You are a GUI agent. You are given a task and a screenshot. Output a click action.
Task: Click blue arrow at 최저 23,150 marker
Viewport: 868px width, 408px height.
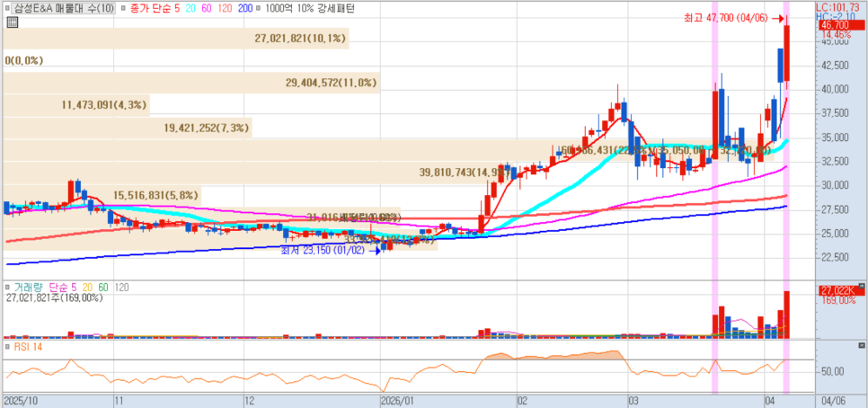[x=376, y=251]
